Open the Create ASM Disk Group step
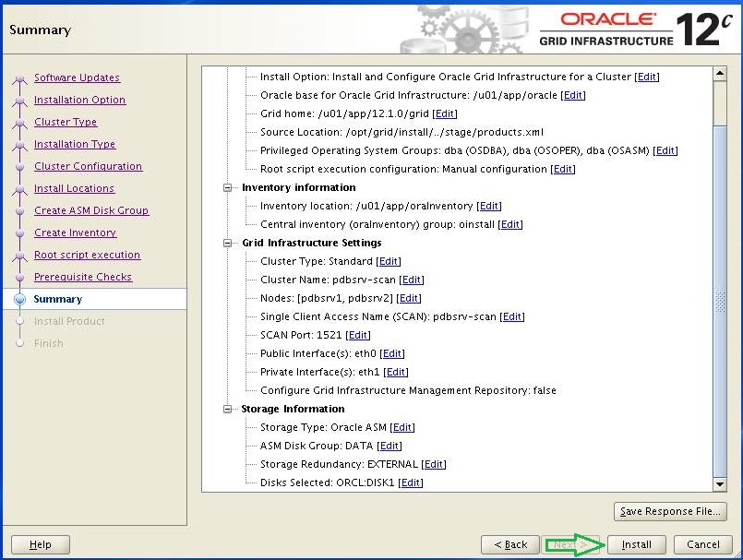This screenshot has width=743, height=560. point(91,210)
